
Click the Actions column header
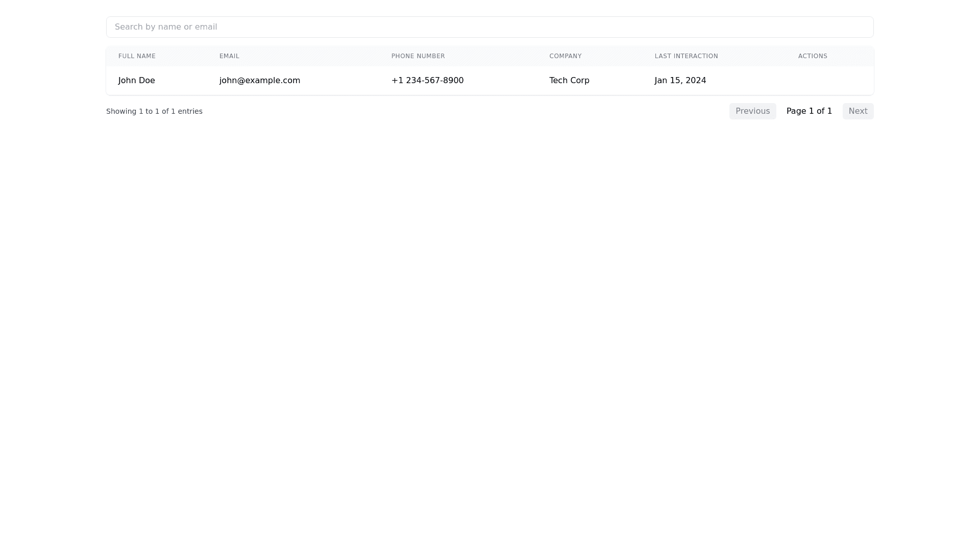click(813, 56)
